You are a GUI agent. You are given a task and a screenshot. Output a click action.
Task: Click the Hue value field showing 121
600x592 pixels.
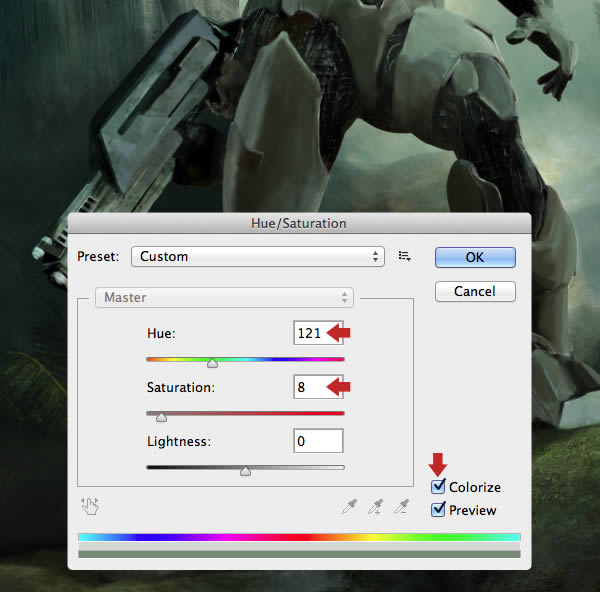(318, 333)
